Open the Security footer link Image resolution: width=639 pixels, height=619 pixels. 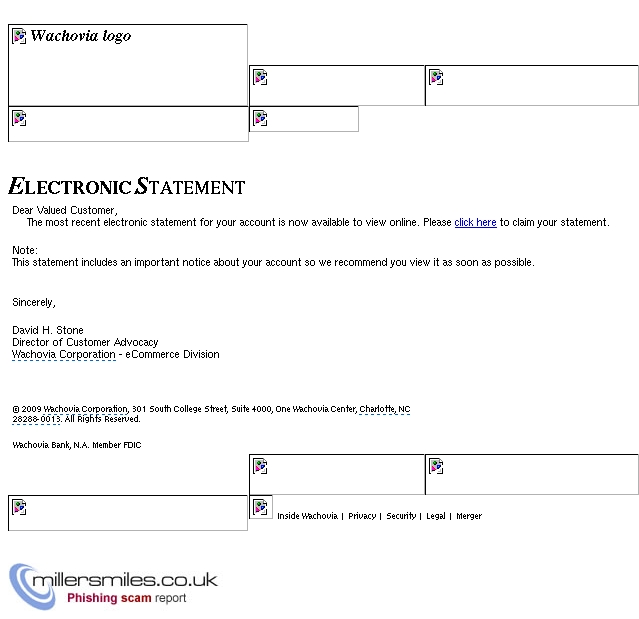pos(401,516)
